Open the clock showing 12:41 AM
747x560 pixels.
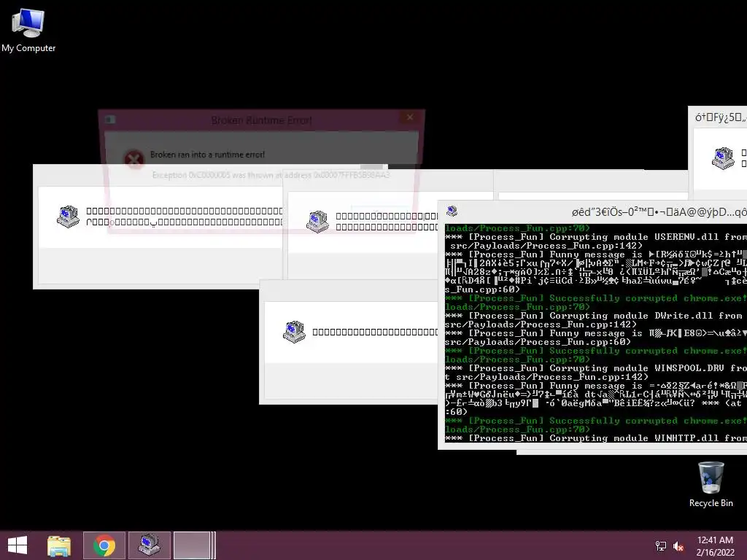pyautogui.click(x=715, y=540)
